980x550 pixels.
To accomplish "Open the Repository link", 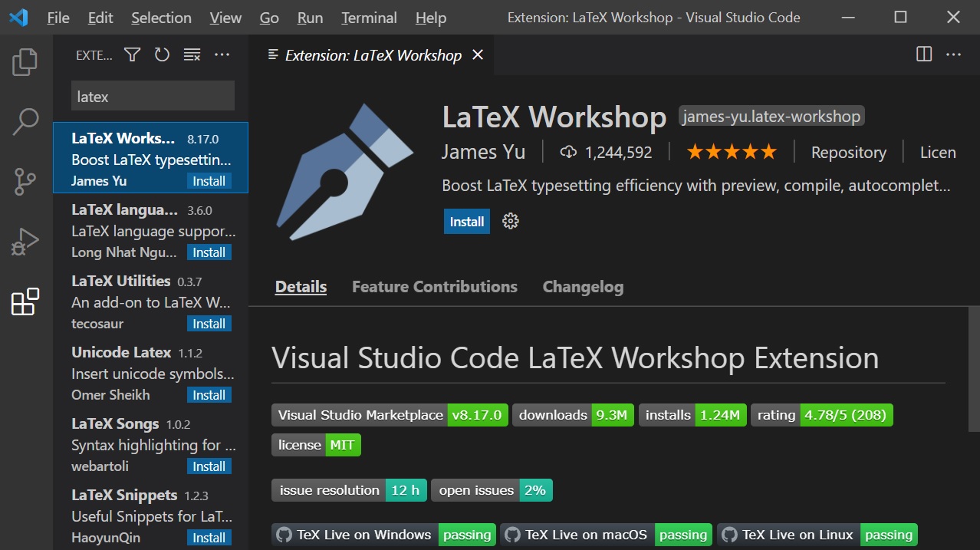I will pos(849,153).
